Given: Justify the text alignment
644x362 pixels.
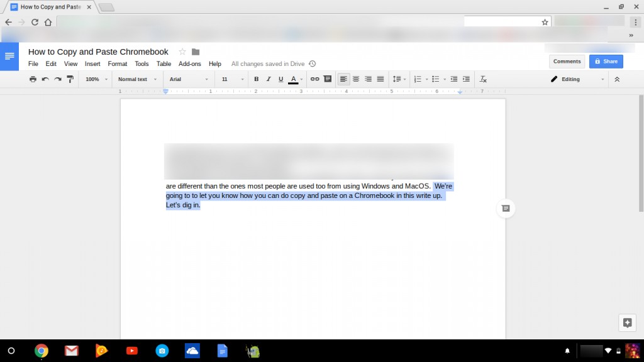Looking at the screenshot, I should 380,79.
